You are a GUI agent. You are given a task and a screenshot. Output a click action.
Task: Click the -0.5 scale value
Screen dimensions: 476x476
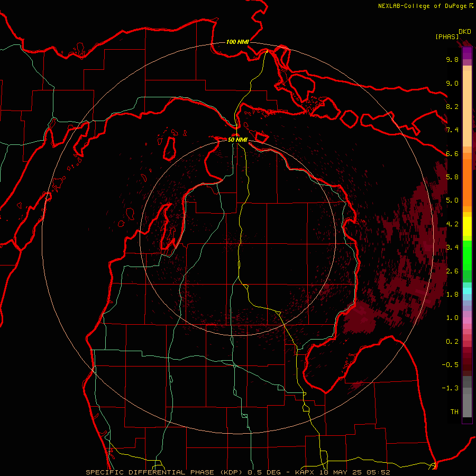click(x=450, y=365)
